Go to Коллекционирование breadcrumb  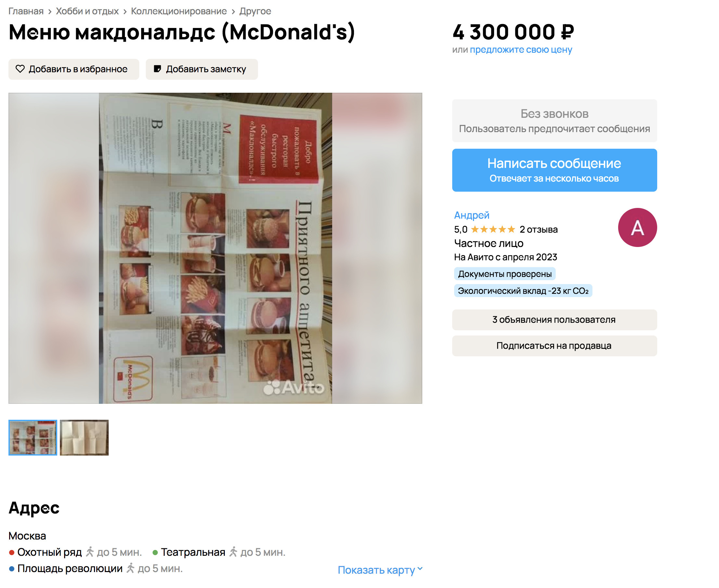point(179,11)
